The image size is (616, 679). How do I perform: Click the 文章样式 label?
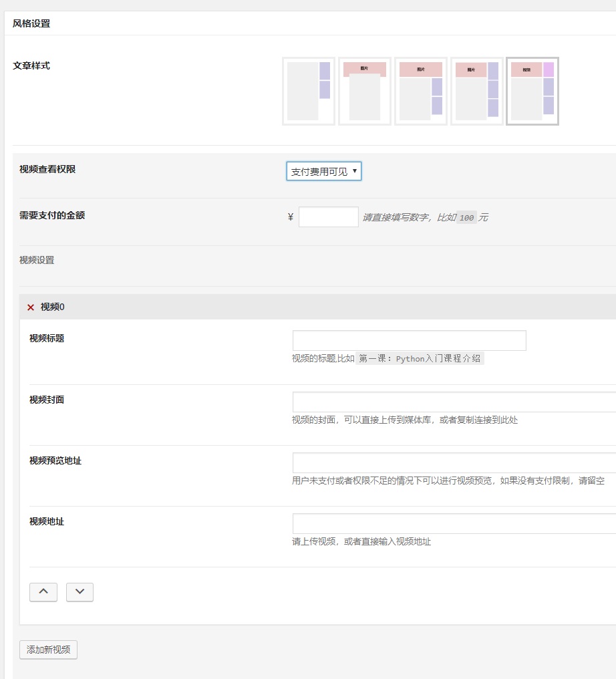click(x=31, y=65)
